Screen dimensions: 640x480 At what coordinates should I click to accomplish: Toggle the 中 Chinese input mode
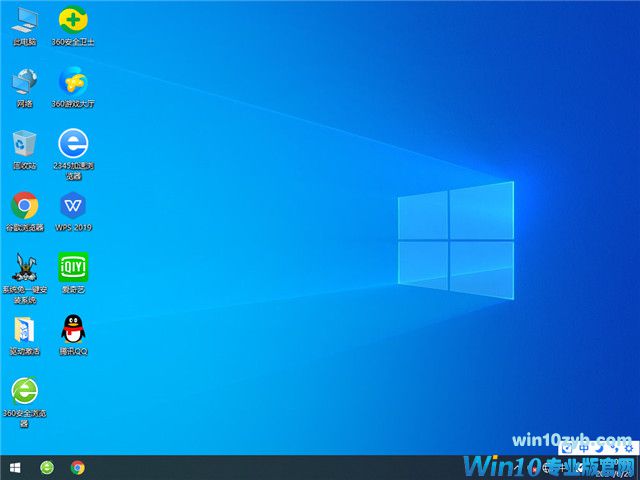click(x=584, y=448)
